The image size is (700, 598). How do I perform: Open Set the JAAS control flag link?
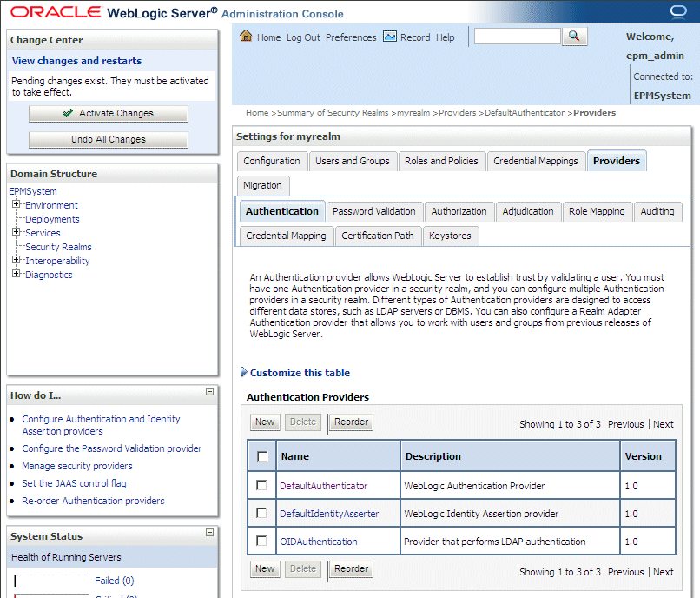[x=74, y=483]
